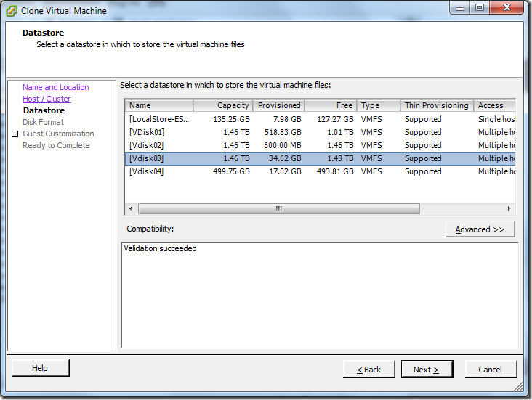Screen dimensions: 532x400
Task: Click the 600.00 MB provisioned value
Action: pyautogui.click(x=283, y=145)
